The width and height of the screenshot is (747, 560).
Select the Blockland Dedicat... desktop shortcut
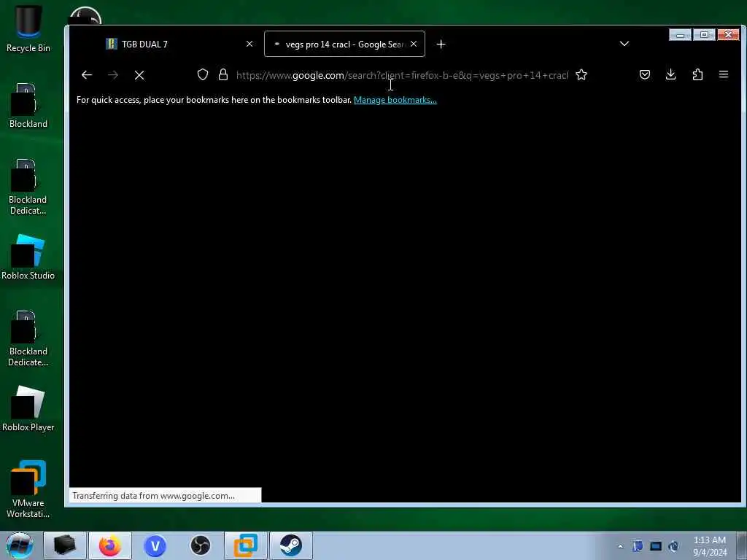pyautogui.click(x=28, y=187)
